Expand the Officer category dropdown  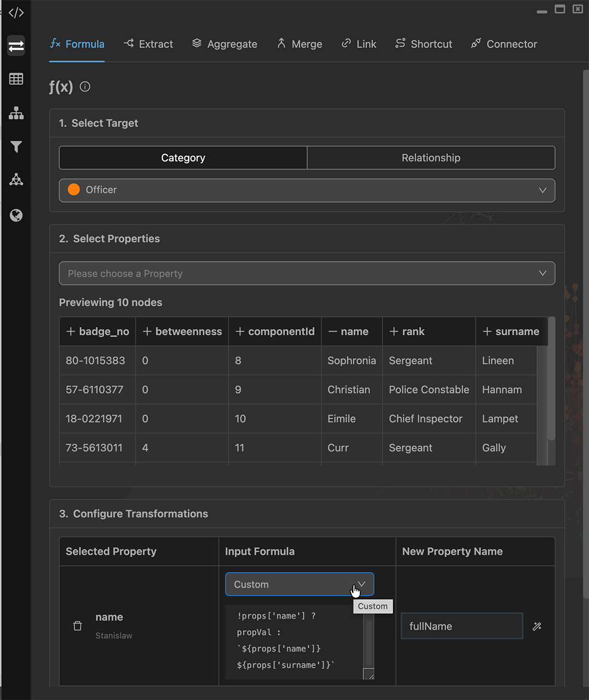[306, 190]
